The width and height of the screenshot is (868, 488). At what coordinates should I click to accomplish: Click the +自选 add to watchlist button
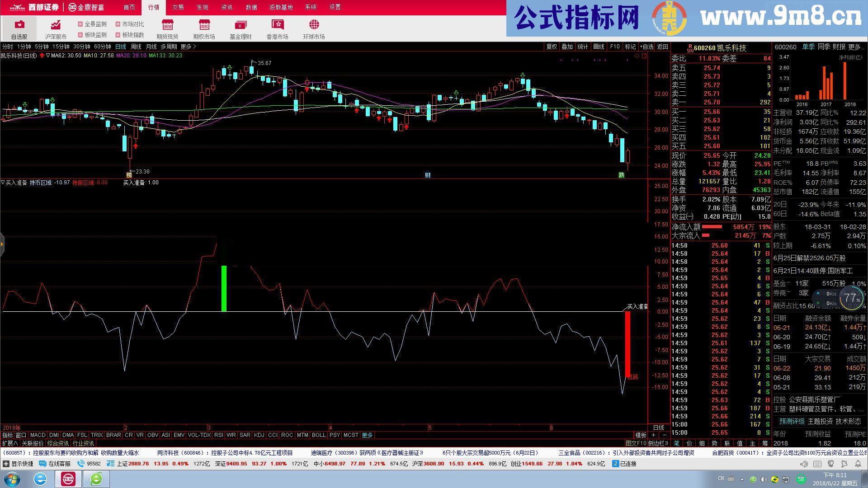(646, 47)
